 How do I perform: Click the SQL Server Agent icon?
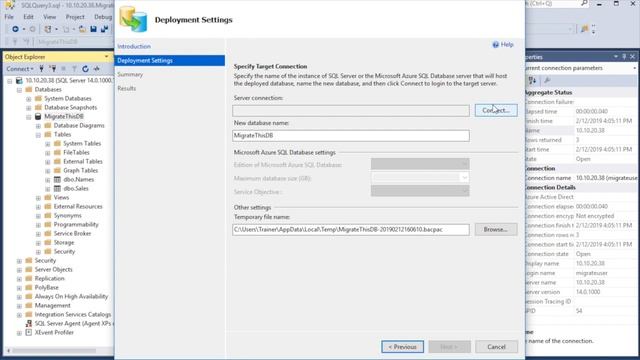pos(29,324)
